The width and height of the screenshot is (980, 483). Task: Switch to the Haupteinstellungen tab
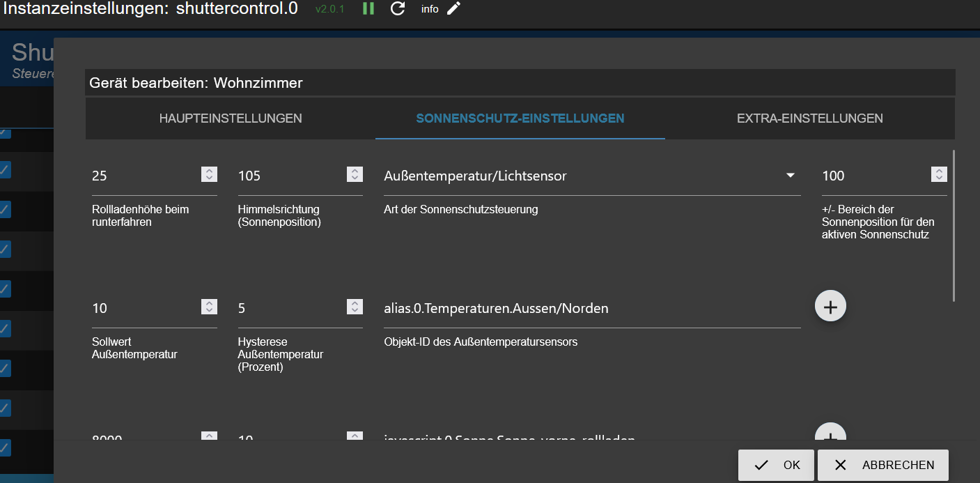pyautogui.click(x=231, y=118)
